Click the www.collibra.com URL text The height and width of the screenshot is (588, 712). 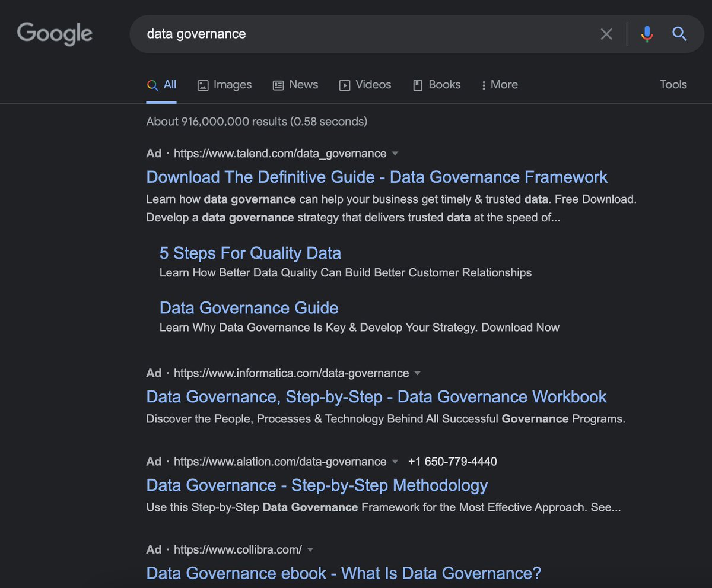pyautogui.click(x=238, y=549)
